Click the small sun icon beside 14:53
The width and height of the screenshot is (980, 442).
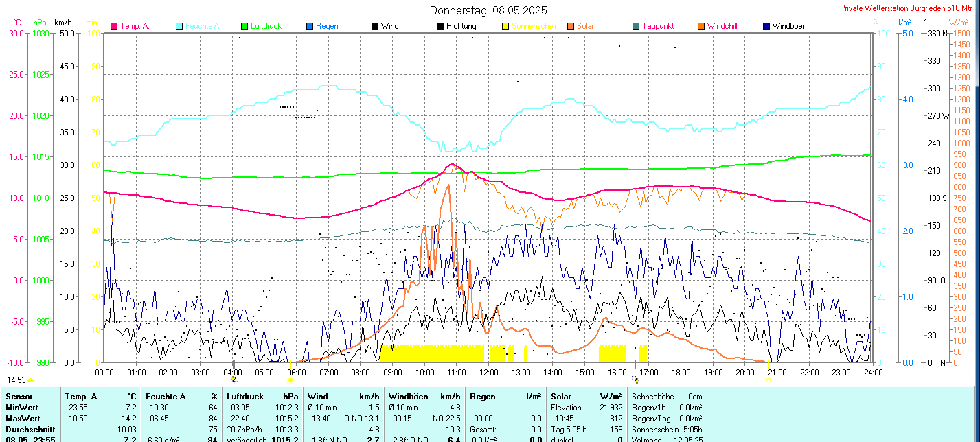coord(31,380)
